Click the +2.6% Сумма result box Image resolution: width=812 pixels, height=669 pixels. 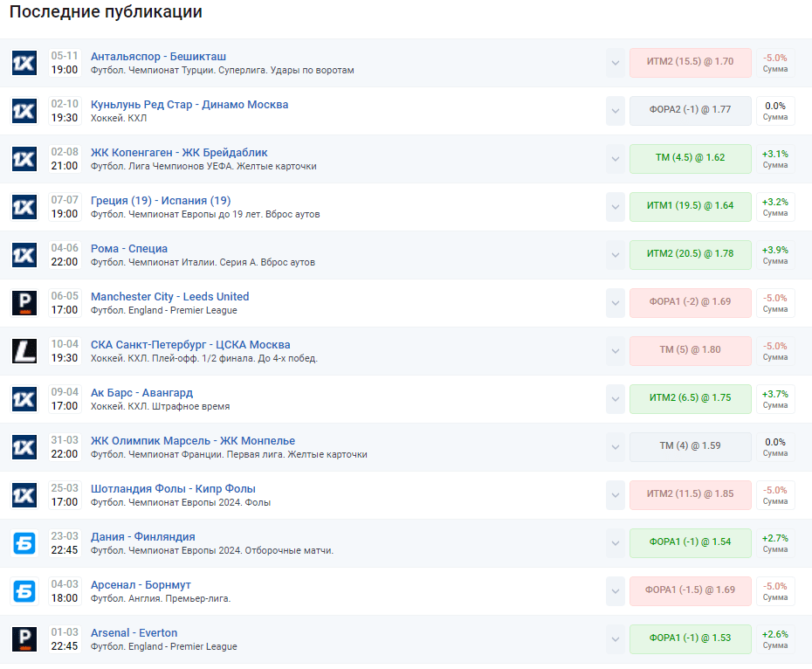(x=775, y=639)
